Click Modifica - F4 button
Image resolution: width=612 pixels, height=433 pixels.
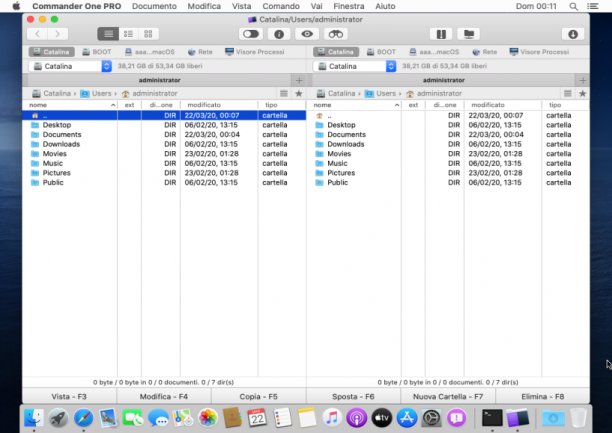click(x=164, y=397)
